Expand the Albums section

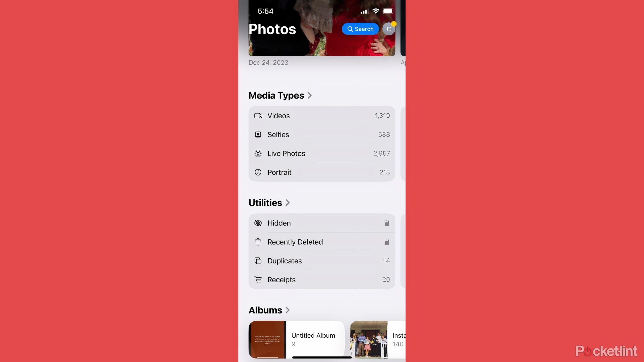[269, 310]
